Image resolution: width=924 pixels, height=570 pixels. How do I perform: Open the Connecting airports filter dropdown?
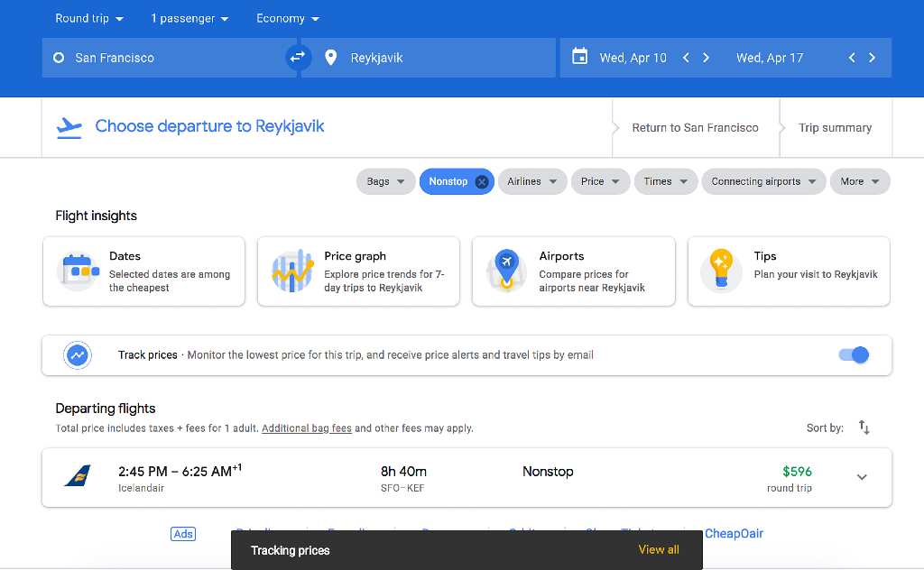[x=763, y=181]
